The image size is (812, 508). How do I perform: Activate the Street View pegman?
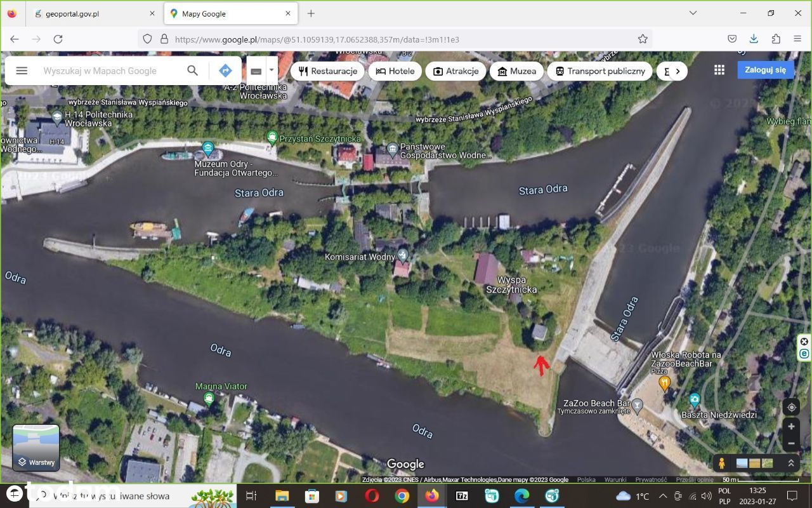[x=721, y=463]
